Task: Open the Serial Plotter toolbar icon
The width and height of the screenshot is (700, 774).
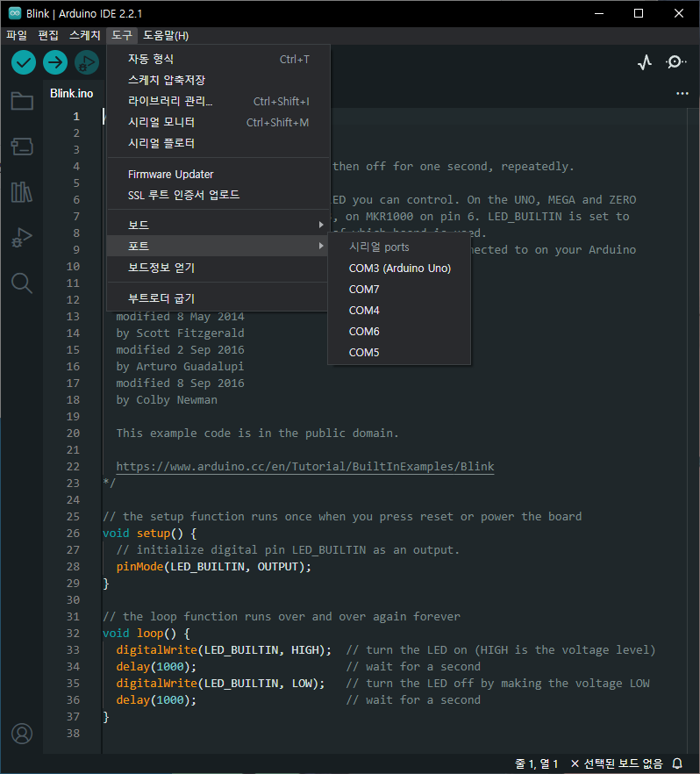Action: click(645, 62)
